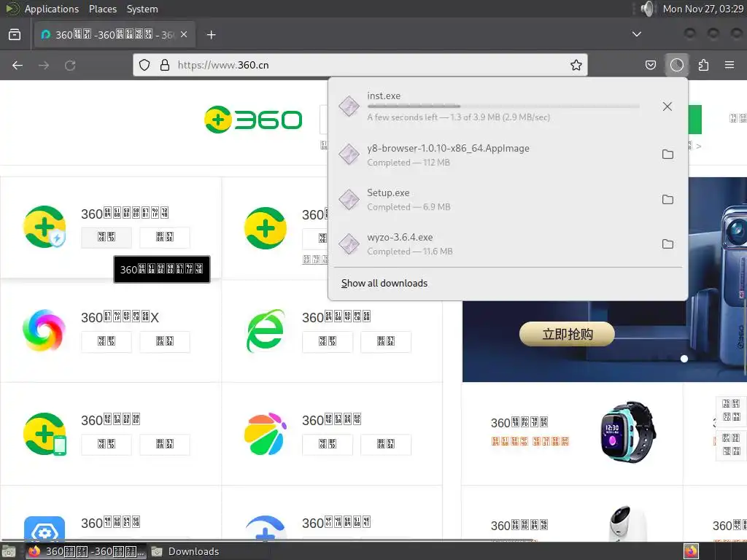Screen dimensions: 747x560
Task: Click the kids smartwatch product image
Action: (x=628, y=432)
